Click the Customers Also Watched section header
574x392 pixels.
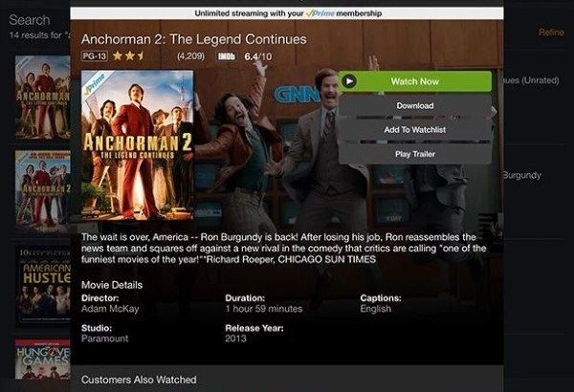139,380
